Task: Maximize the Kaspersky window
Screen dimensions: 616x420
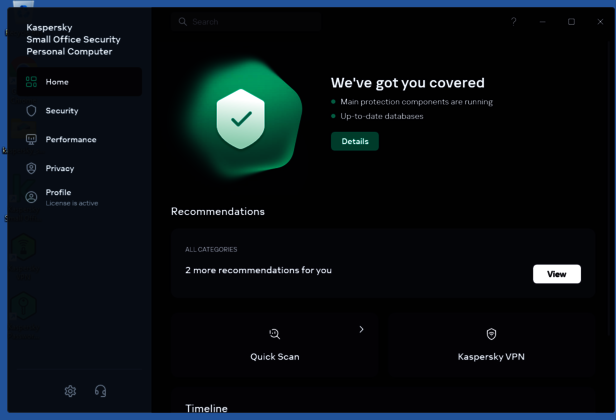Action: (571, 21)
